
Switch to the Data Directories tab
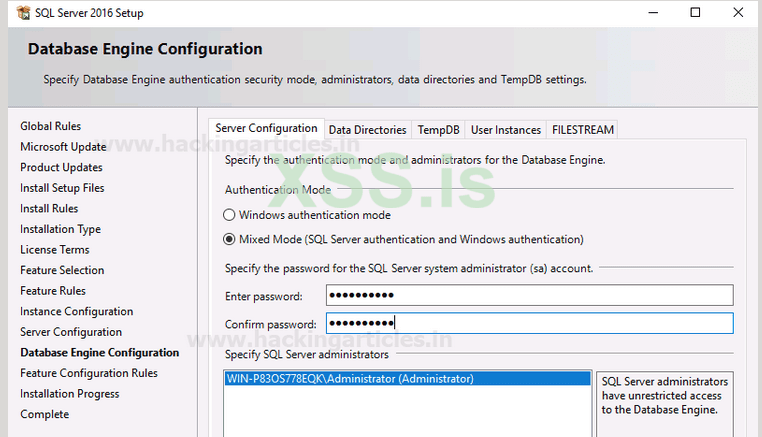coord(367,130)
